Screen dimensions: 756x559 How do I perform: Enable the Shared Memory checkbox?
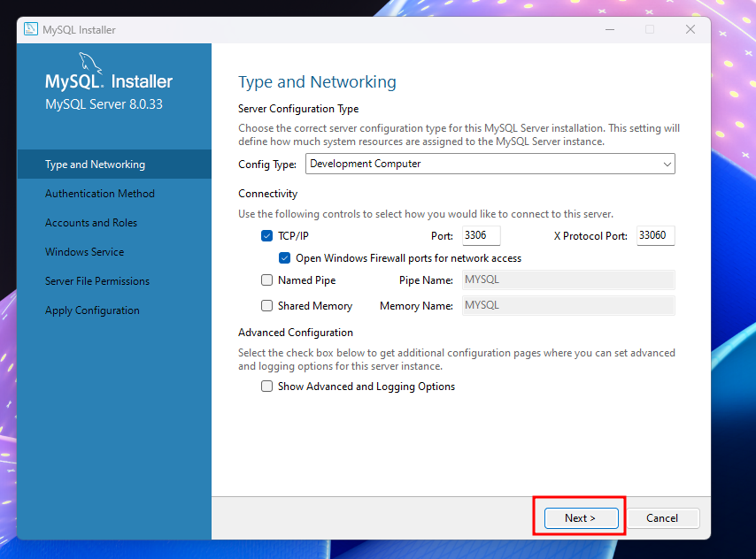tap(267, 306)
